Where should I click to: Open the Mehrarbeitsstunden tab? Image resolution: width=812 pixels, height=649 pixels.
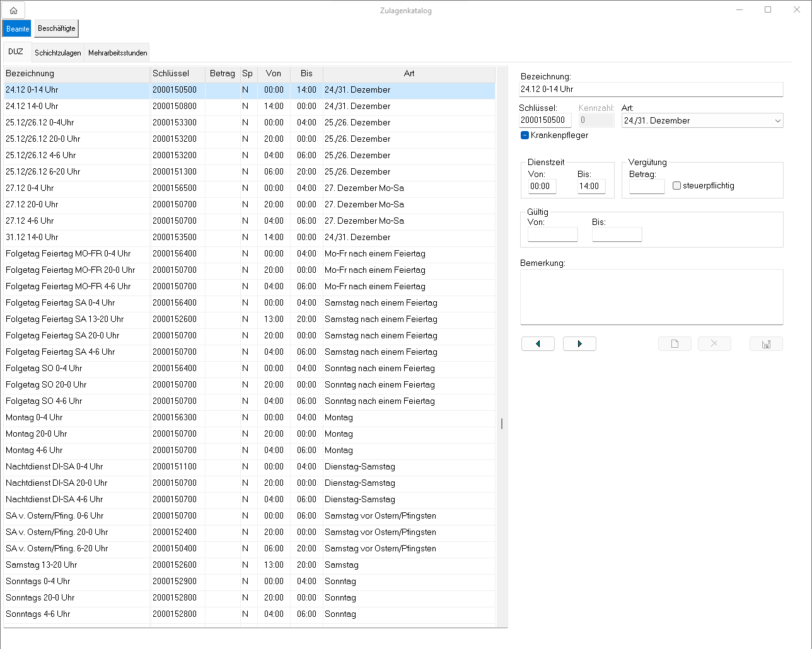click(118, 53)
